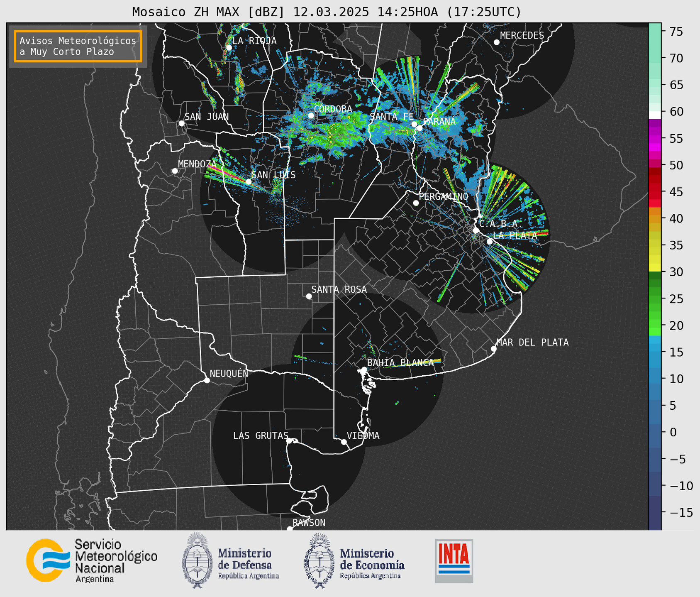Select the LA RIOJA city marker dot

(x=229, y=48)
